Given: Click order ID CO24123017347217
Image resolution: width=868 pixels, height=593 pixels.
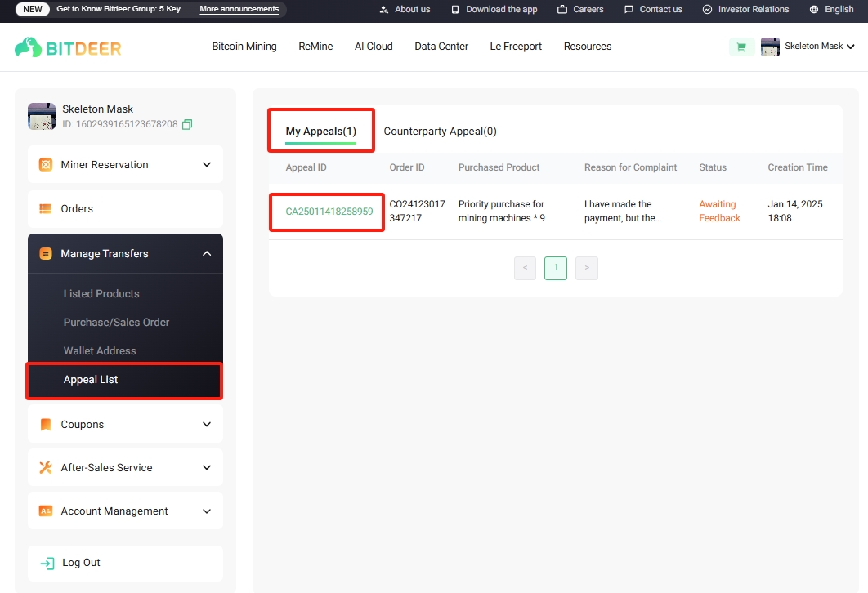Looking at the screenshot, I should pyautogui.click(x=417, y=212).
